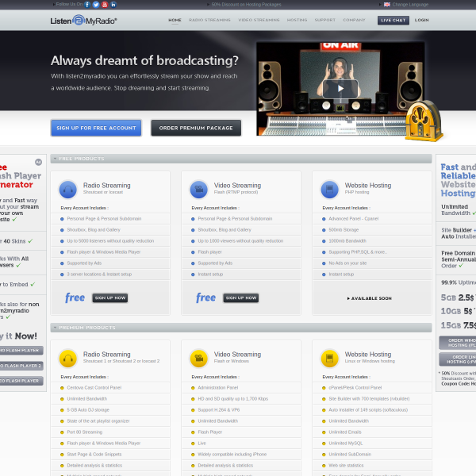Click Sign Up Now for free Radio Streaming
476x476 pixels.
coord(110,297)
